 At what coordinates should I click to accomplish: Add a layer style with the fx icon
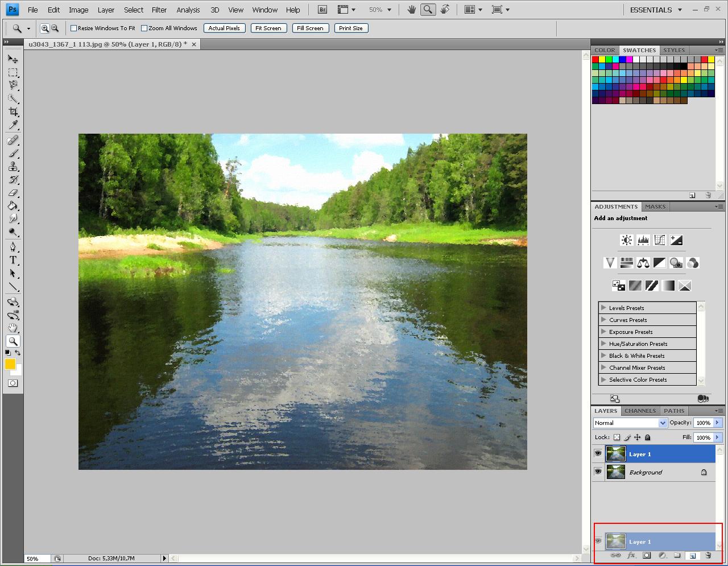631,555
